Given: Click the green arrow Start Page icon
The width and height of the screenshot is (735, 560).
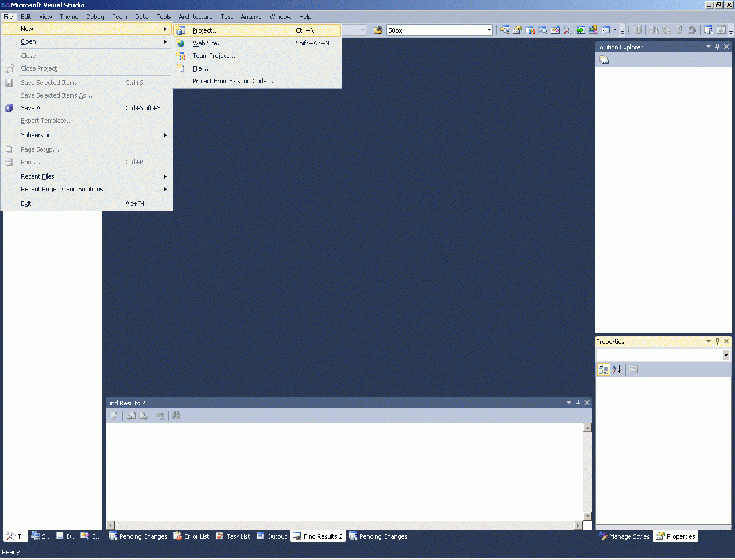Looking at the screenshot, I should point(581,30).
